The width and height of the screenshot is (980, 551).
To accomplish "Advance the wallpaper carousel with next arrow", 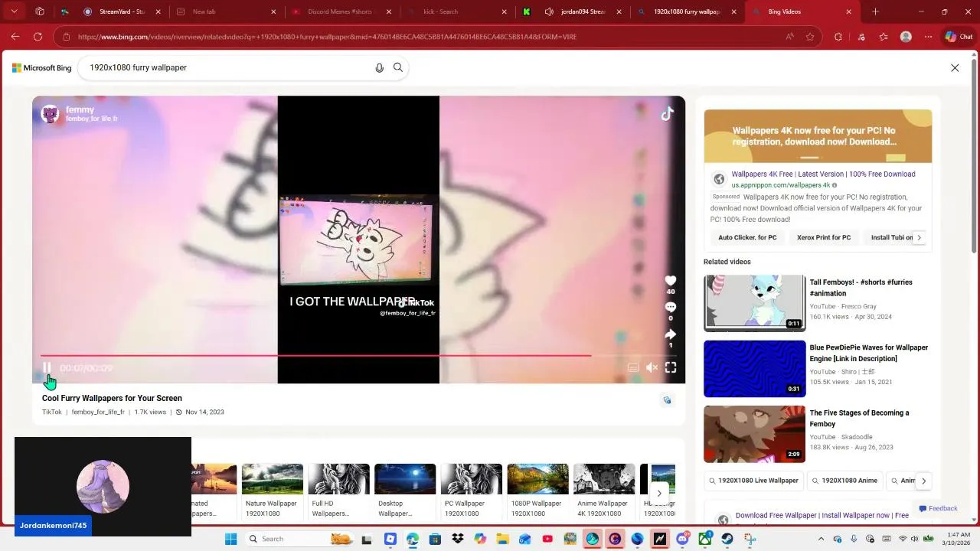I will 659,493.
